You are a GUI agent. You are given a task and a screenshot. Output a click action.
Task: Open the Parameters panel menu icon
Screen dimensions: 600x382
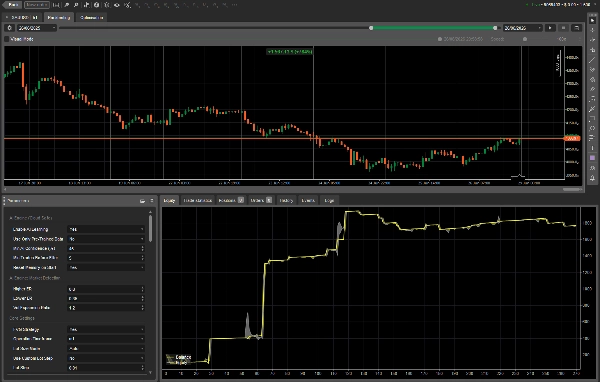152,201
